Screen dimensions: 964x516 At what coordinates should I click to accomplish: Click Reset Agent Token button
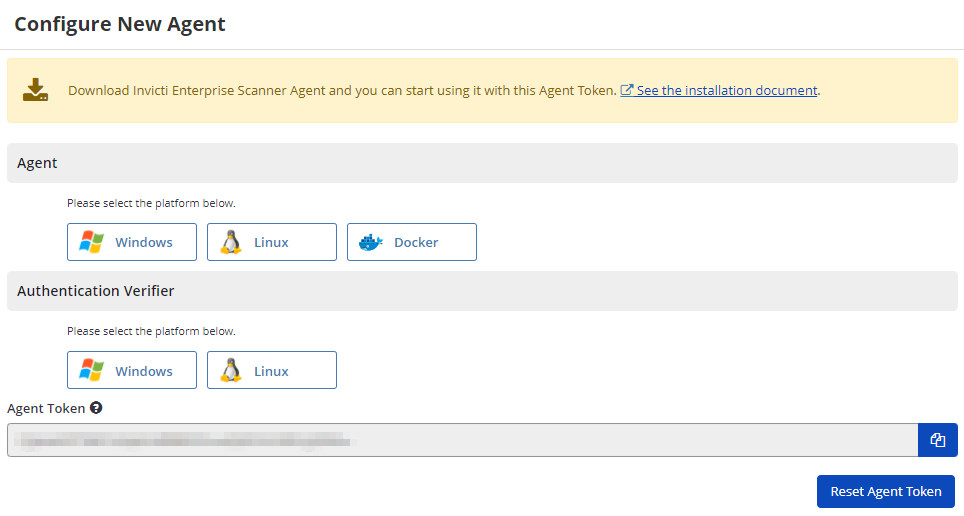point(886,491)
